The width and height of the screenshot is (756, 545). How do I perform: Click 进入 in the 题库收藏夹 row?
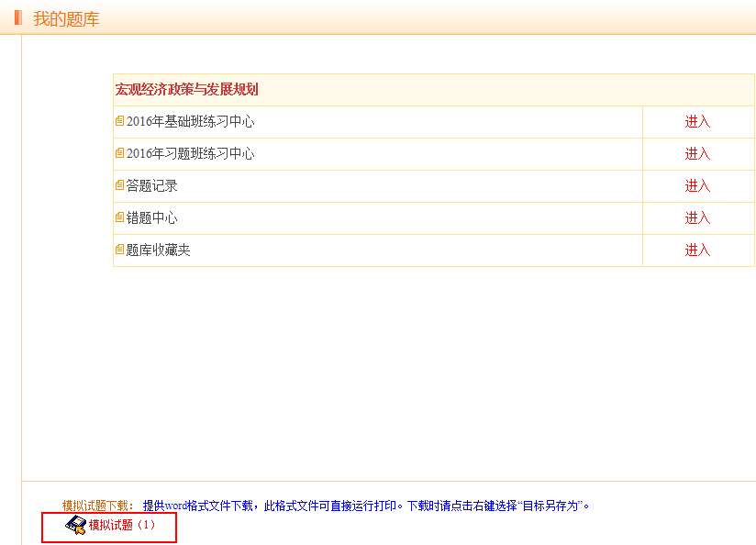[697, 250]
